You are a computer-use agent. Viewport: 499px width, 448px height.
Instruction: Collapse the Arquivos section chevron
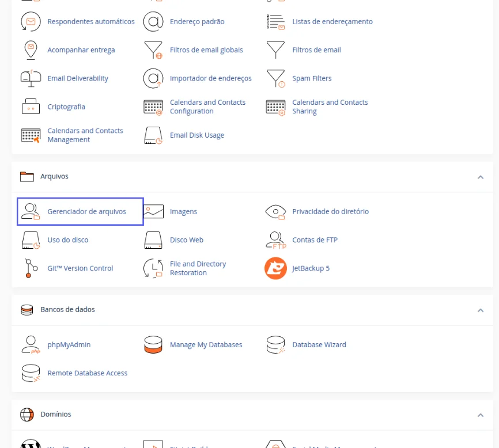point(481,177)
